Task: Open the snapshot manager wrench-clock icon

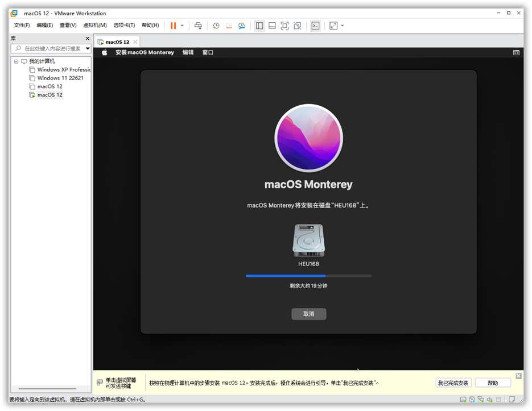Action: (x=242, y=26)
